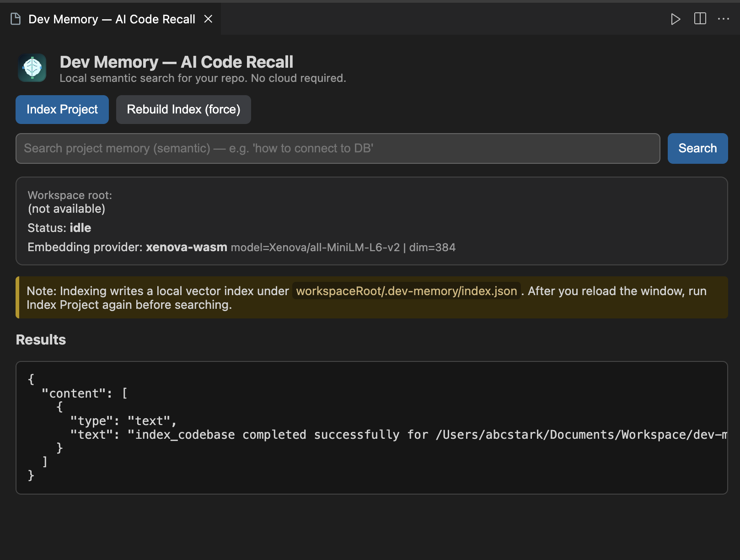Click Rebuild Index (force) button
740x560 pixels.
[x=183, y=109]
